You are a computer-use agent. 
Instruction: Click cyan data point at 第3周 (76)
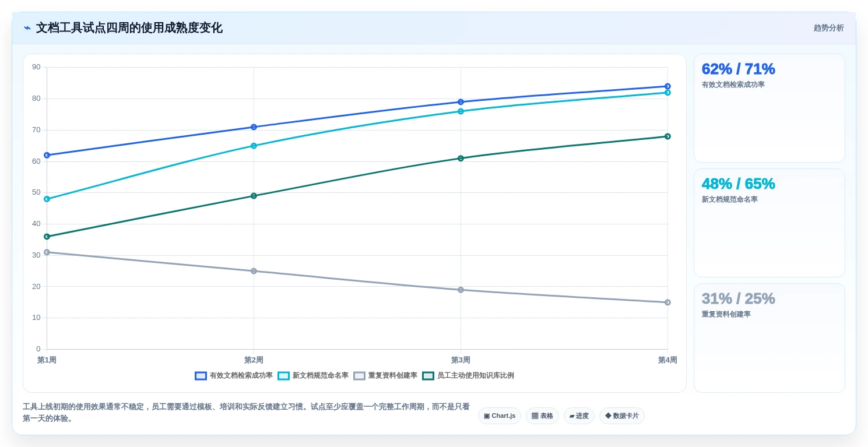pos(461,111)
